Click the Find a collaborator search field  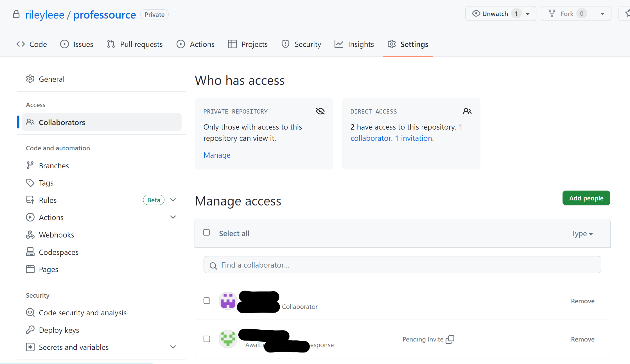point(402,264)
